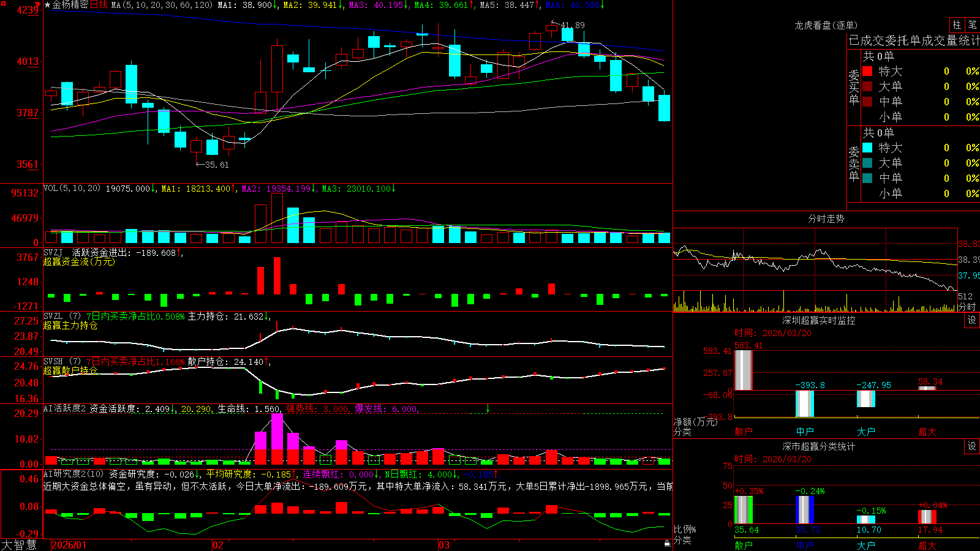Click the 4239 price axis label
980x551 pixels.
coord(28,10)
